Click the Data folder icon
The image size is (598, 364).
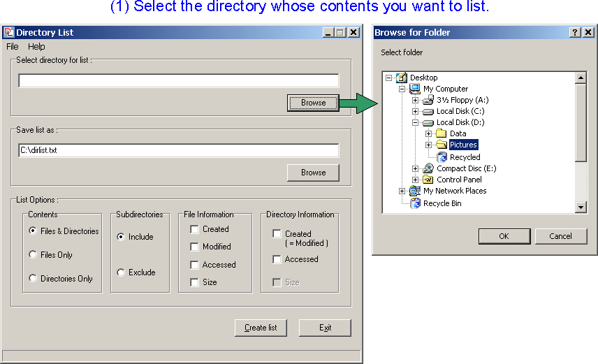pyautogui.click(x=442, y=133)
